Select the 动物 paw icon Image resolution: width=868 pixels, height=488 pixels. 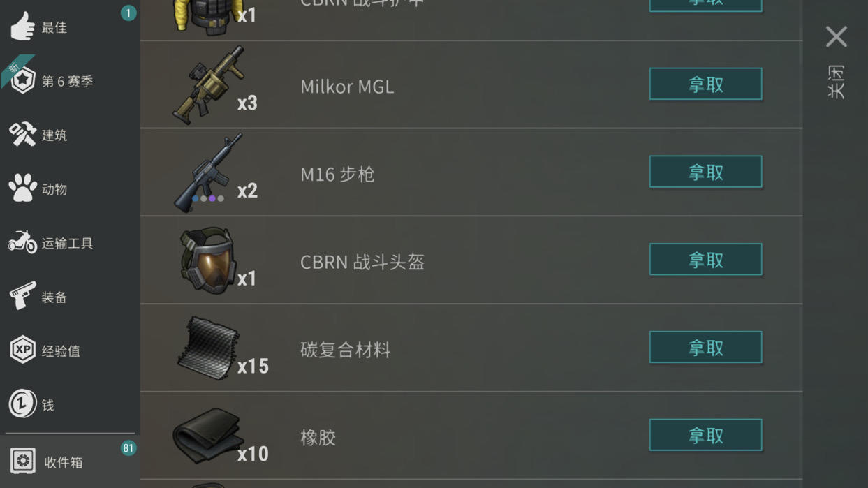22,188
